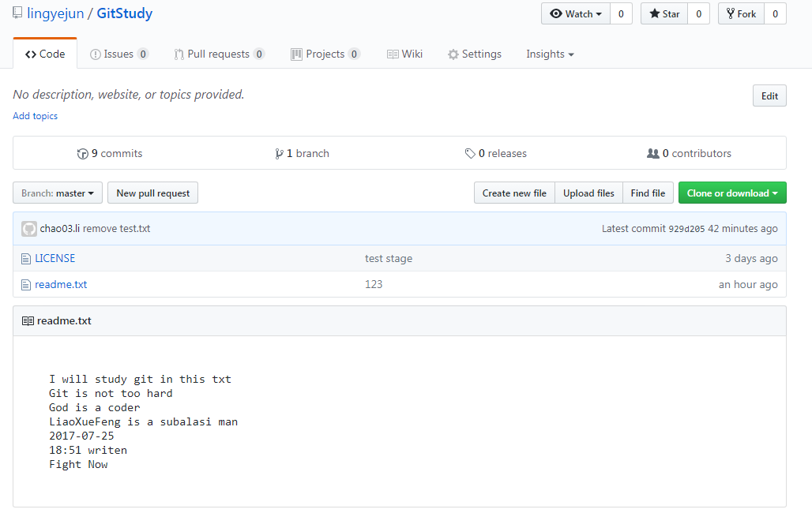Image resolution: width=812 pixels, height=513 pixels.
Task: Open the Settings tab
Action: click(475, 54)
